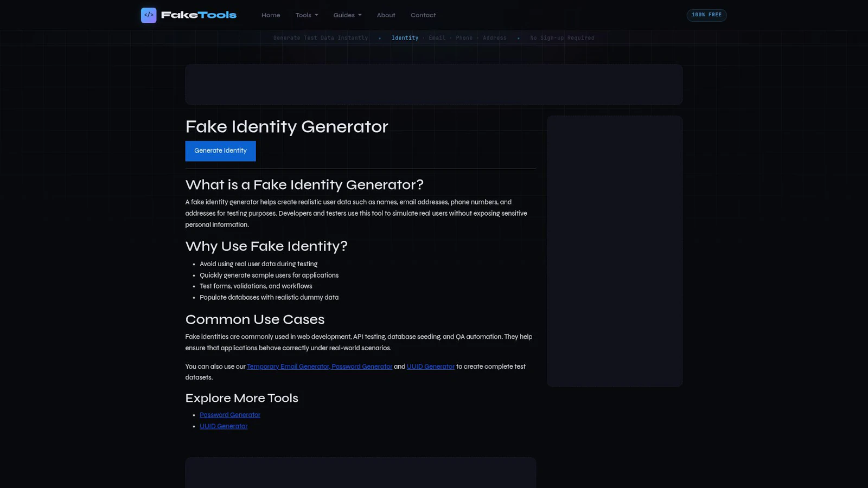Go to the Home menu item
868x488 pixels.
pyautogui.click(x=271, y=15)
